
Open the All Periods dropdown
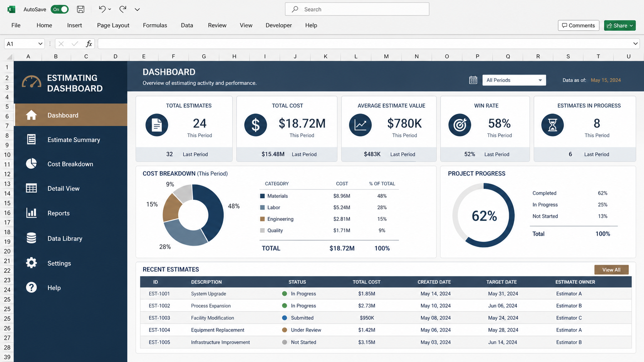[x=514, y=80]
